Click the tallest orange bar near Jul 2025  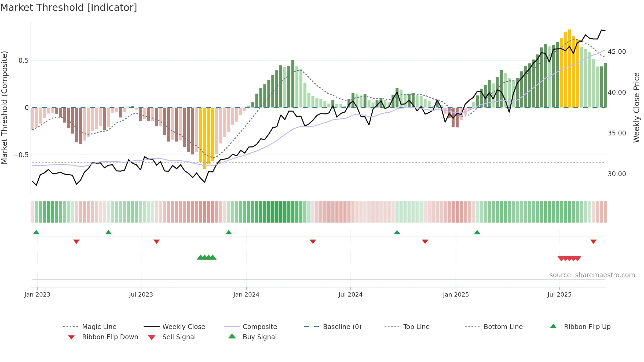(569, 68)
